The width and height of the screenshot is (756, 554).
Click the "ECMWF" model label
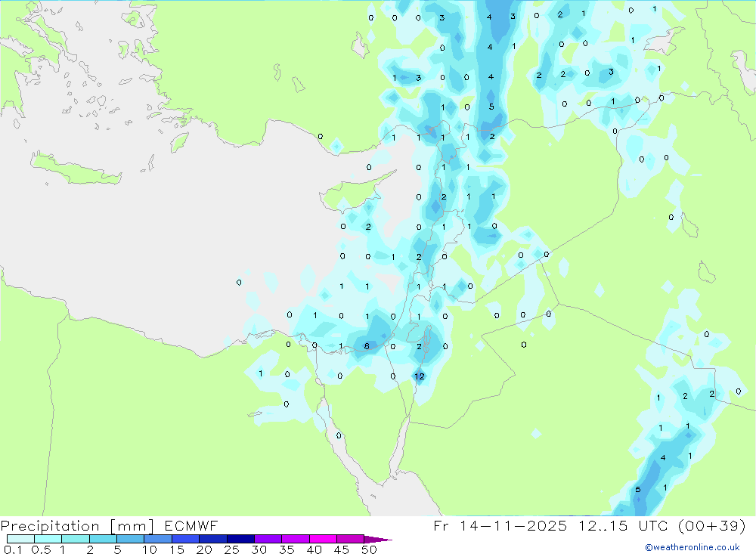tap(191, 526)
